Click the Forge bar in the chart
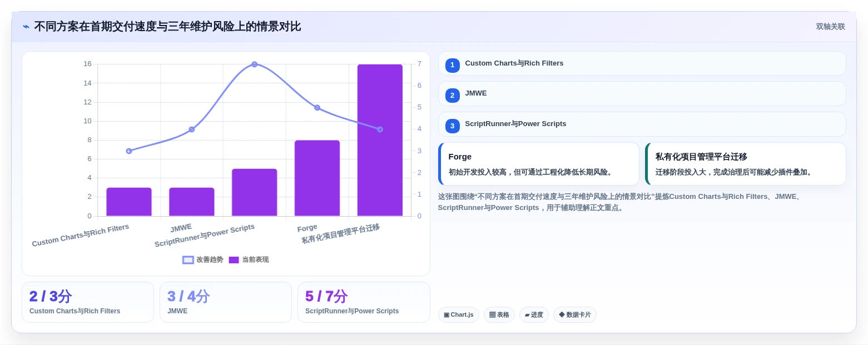Image resolution: width=868 pixels, height=345 pixels. point(317,178)
